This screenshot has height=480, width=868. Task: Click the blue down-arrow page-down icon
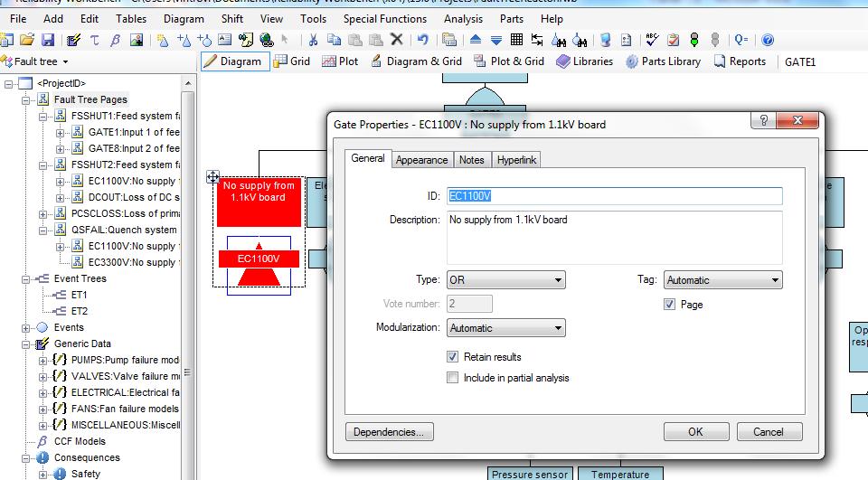(496, 40)
